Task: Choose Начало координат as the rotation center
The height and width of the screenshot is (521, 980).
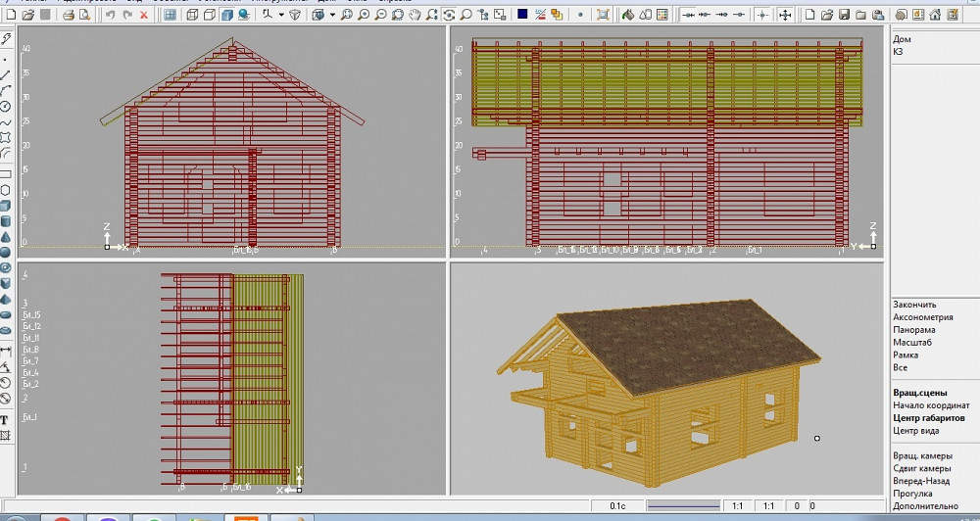Action: [x=932, y=405]
